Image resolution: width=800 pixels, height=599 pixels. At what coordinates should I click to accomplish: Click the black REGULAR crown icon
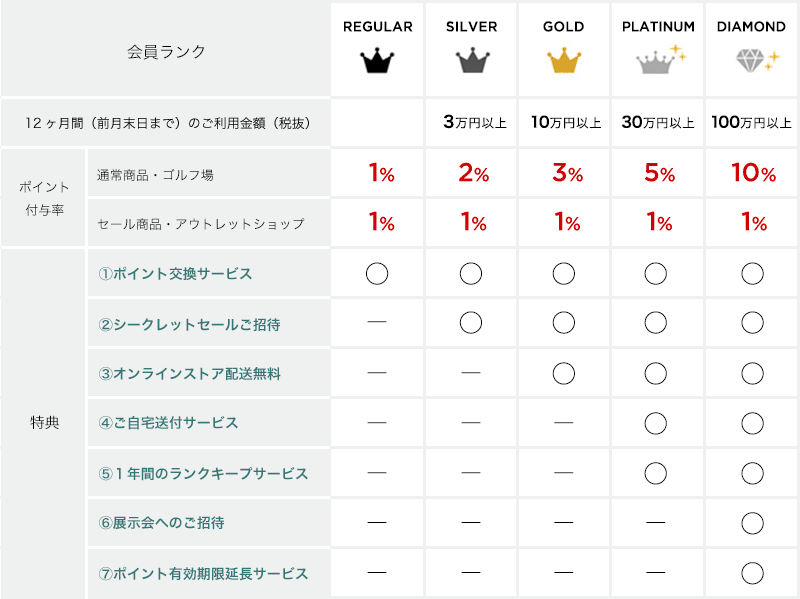(377, 61)
